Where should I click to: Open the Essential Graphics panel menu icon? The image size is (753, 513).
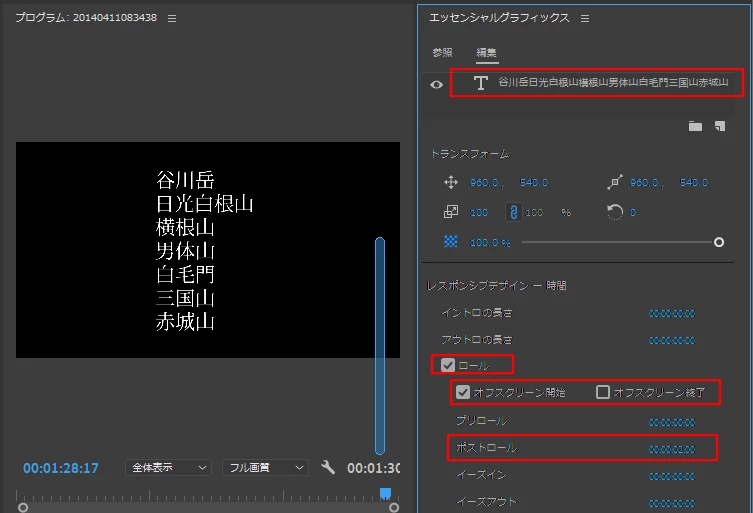(x=585, y=18)
